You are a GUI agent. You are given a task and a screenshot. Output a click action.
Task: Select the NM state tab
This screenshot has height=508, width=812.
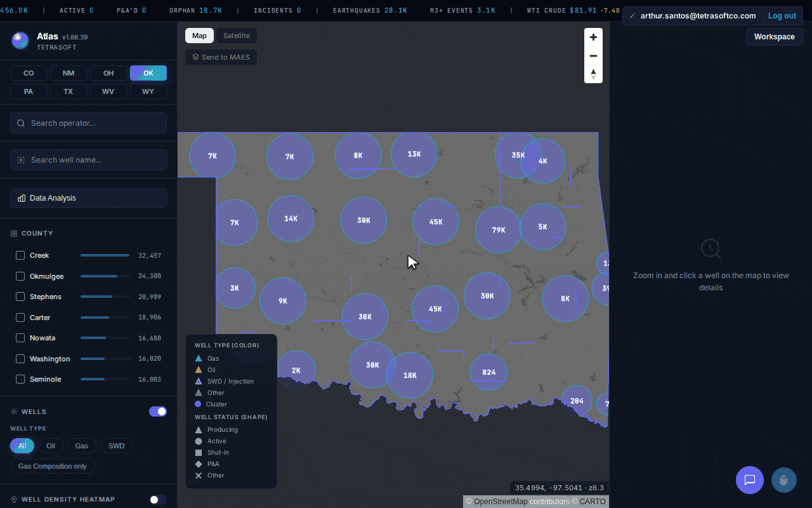pyautogui.click(x=69, y=73)
